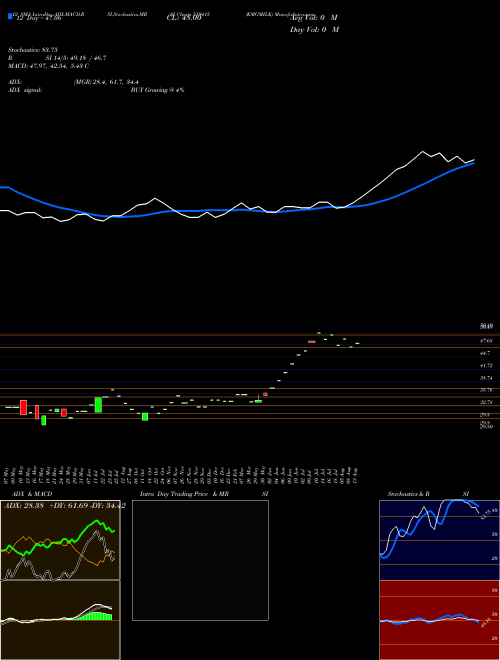
Task: Click the (MGR) 28.4, 61.7, 34.4 values
Action: point(106,82)
